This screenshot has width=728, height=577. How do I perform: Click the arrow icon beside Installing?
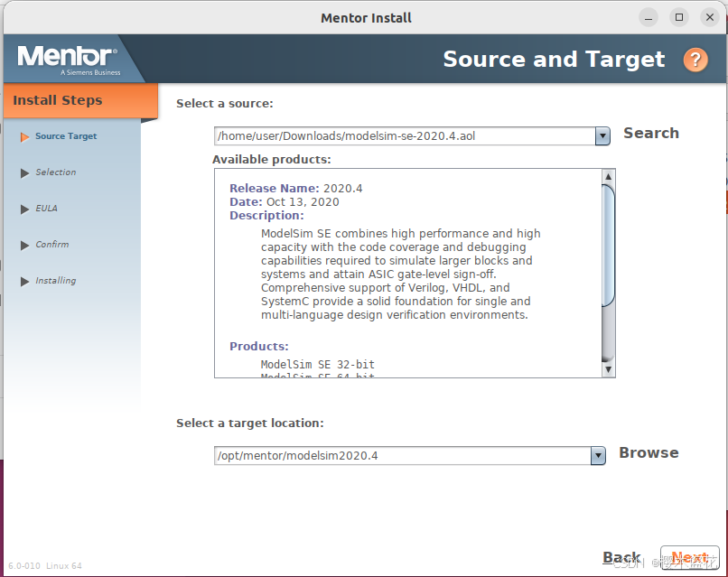tap(24, 282)
